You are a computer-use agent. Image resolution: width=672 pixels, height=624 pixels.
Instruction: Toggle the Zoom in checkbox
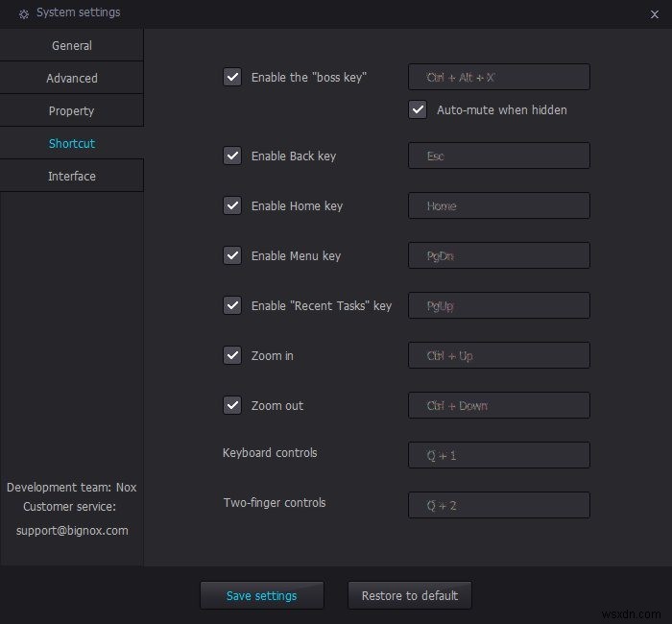(232, 355)
